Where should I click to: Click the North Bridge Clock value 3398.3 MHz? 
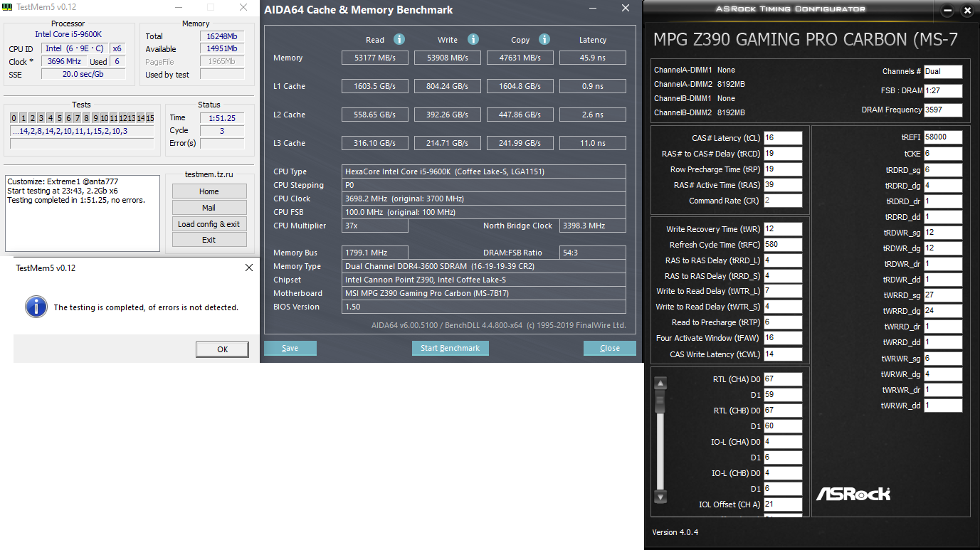coord(593,226)
